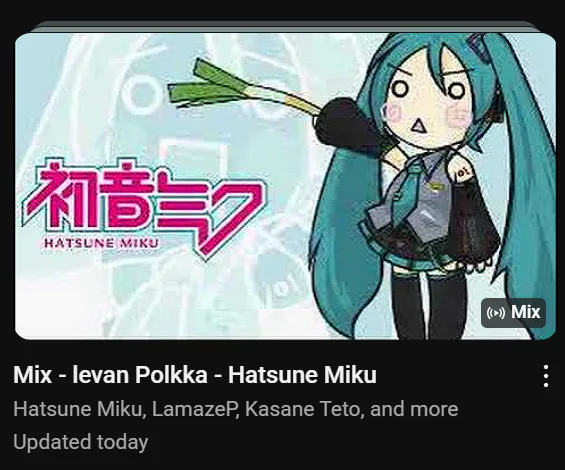Click the Mix radio-wave icon on thumbnail
Viewport: 565px width, 470px height.
[x=495, y=312]
